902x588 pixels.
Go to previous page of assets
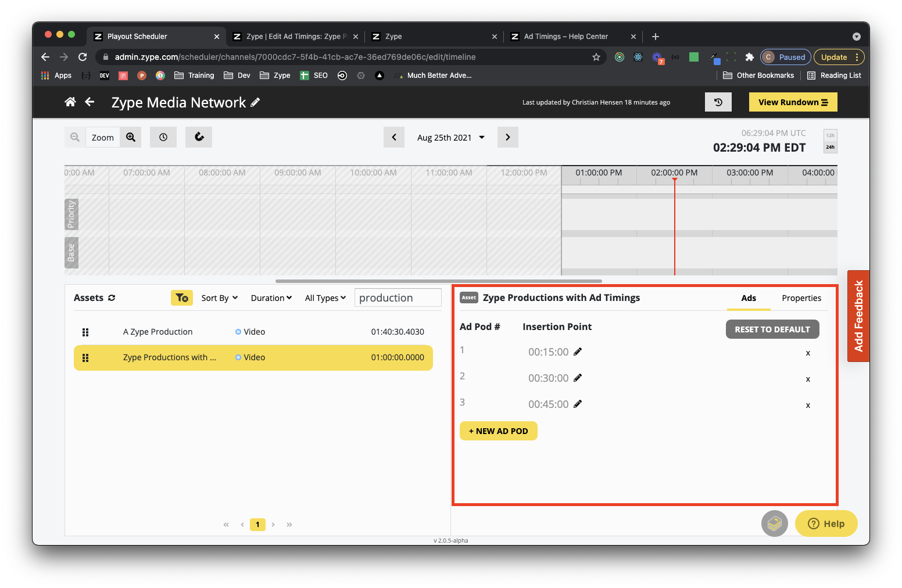pyautogui.click(x=242, y=525)
